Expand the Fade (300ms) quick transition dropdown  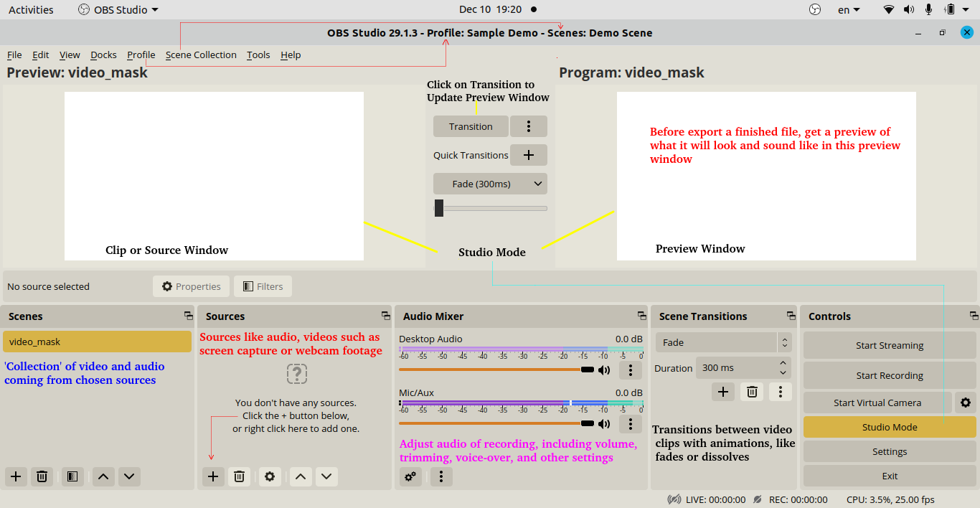[490, 184]
